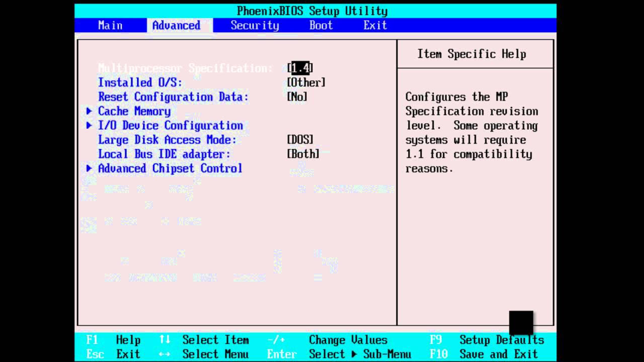Expand I/O Device Configuration submenu arrow
644x362 pixels.
[x=89, y=125]
